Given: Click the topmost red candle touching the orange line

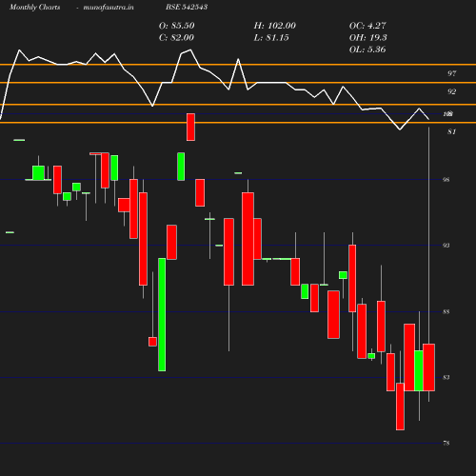Looking at the screenshot, I should click(x=190, y=127).
